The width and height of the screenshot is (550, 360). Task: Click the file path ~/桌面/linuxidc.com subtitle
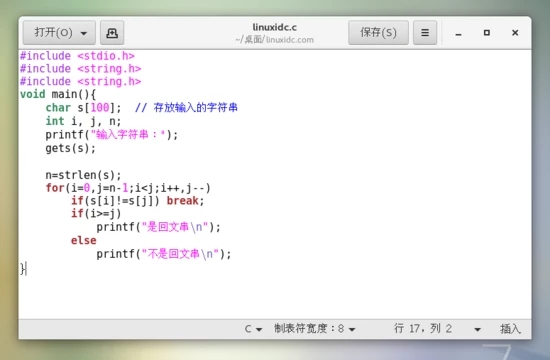point(275,39)
